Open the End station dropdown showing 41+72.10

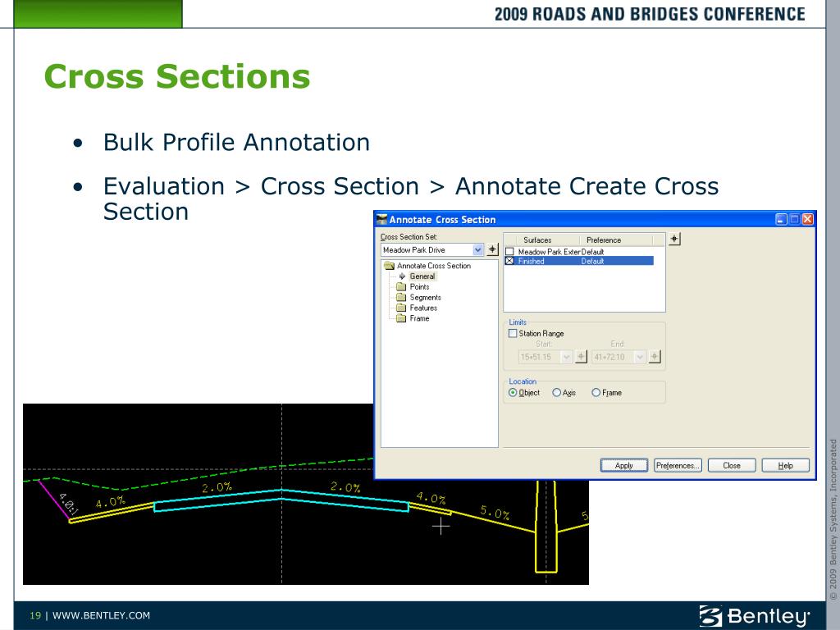(x=640, y=357)
